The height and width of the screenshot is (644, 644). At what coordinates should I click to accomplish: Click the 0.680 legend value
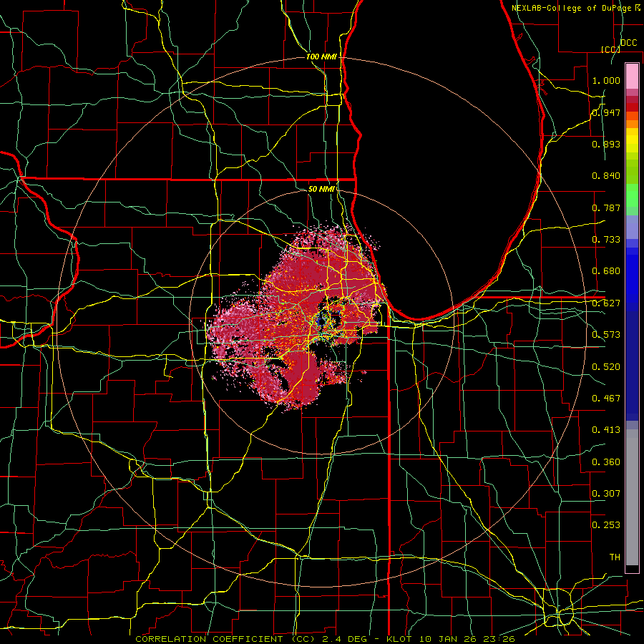pyautogui.click(x=606, y=271)
